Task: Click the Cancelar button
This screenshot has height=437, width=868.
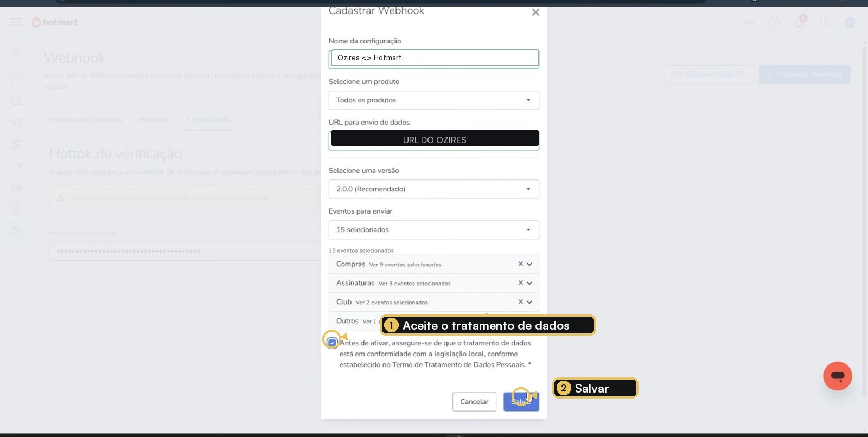Action: (474, 402)
